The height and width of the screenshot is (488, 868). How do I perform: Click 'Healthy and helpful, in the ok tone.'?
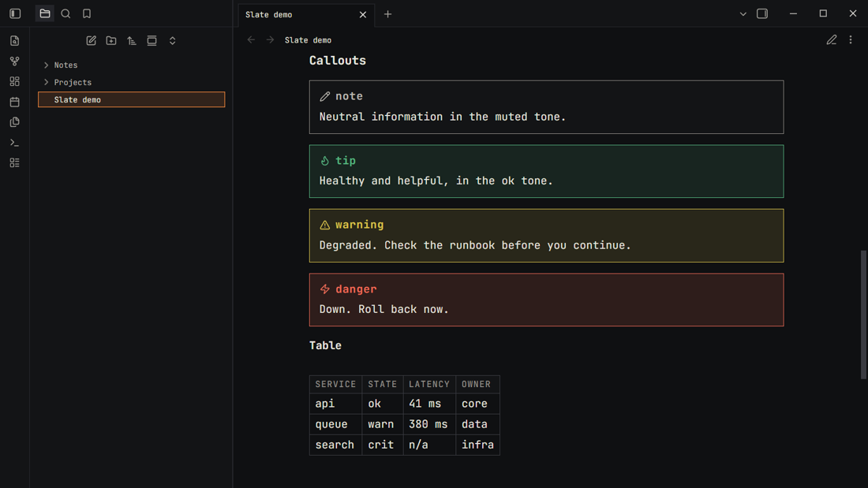pos(436,181)
